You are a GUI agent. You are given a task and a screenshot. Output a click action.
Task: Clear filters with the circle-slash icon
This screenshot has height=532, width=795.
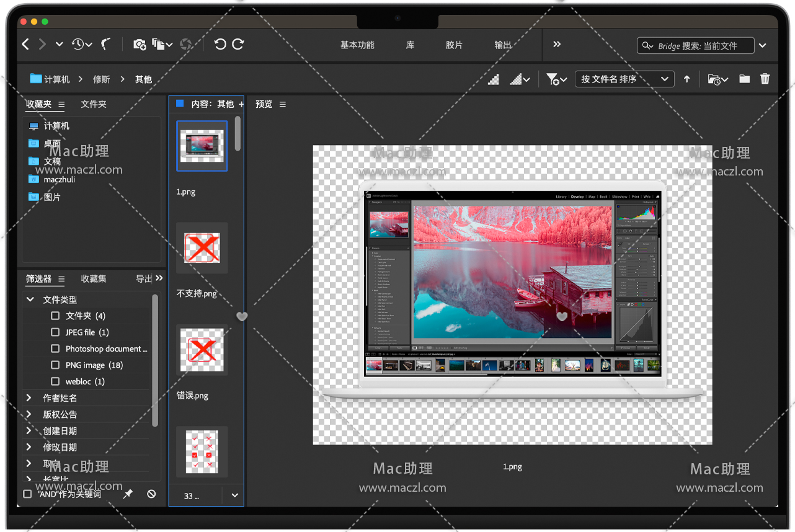(151, 494)
